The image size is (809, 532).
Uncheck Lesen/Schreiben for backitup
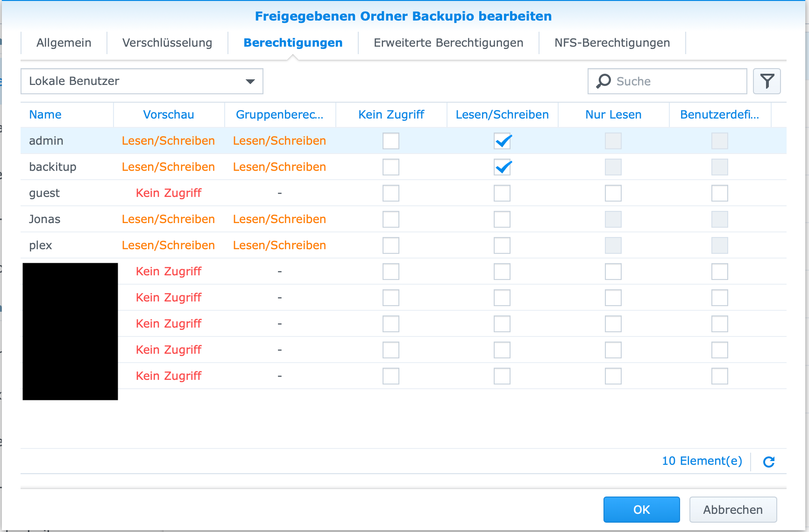(x=502, y=167)
